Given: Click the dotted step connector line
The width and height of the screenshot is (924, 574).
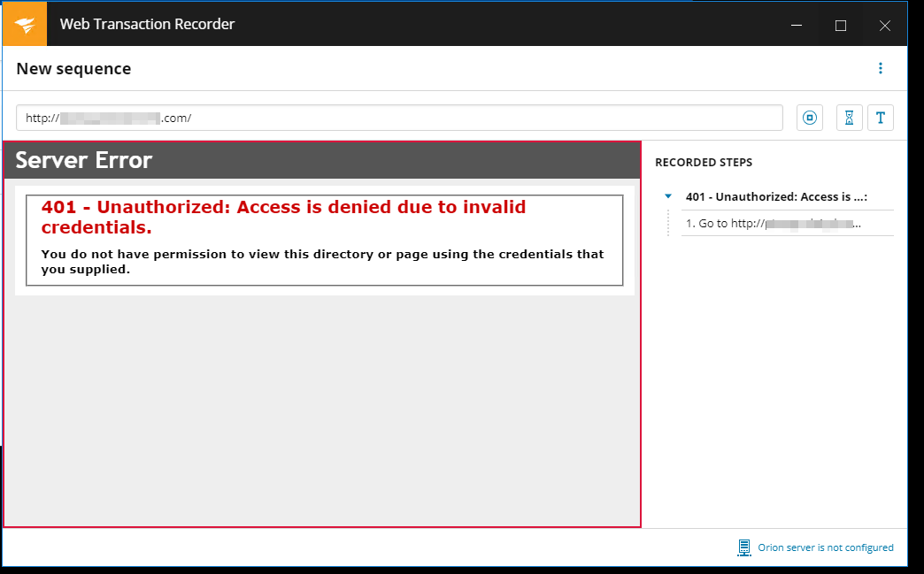Looking at the screenshot, I should 670,222.
